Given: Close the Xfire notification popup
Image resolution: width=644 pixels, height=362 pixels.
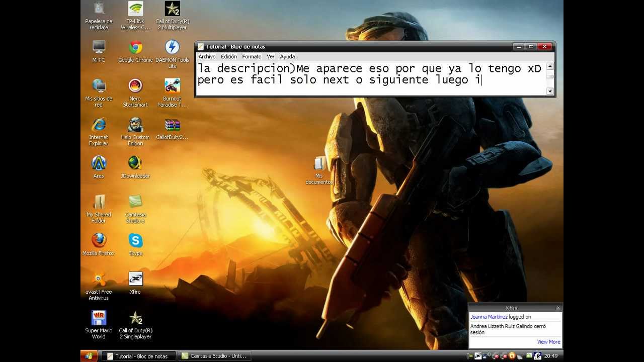Looking at the screenshot, I should click(x=558, y=308).
